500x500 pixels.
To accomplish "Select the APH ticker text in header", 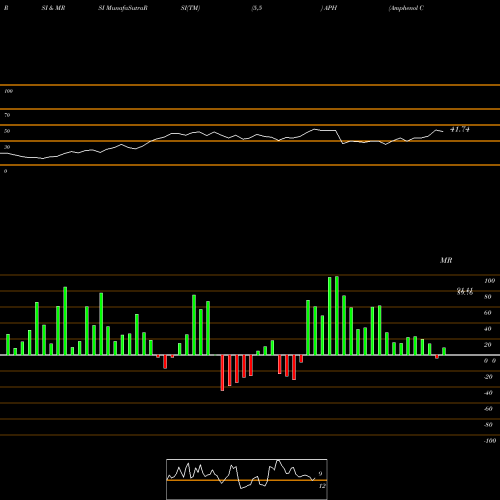I will 330,8.
